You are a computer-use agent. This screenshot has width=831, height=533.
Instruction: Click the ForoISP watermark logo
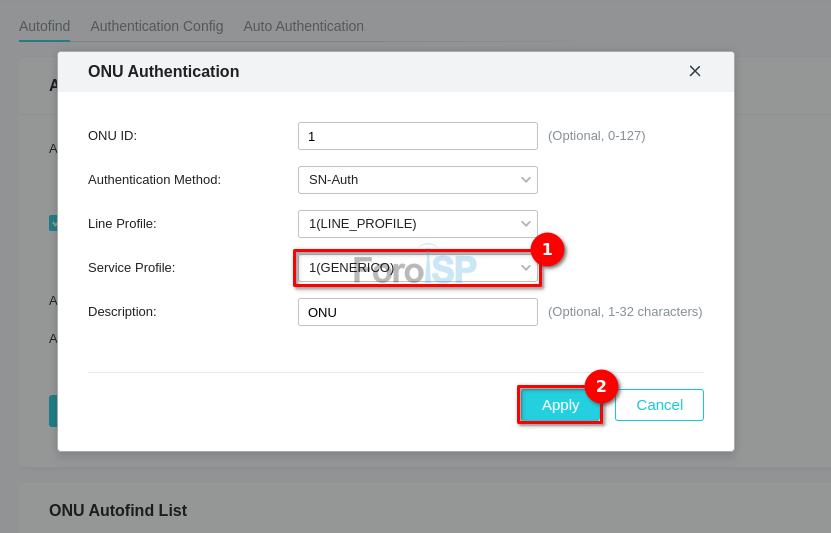click(415, 269)
